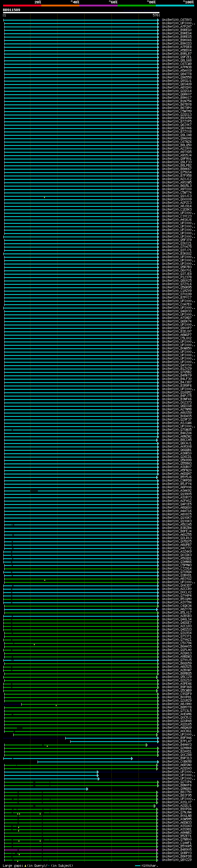Open the UniRef100_B9REG0 entry
Image resolution: width=197 pixels, height=868 pixels.
[177, 30]
